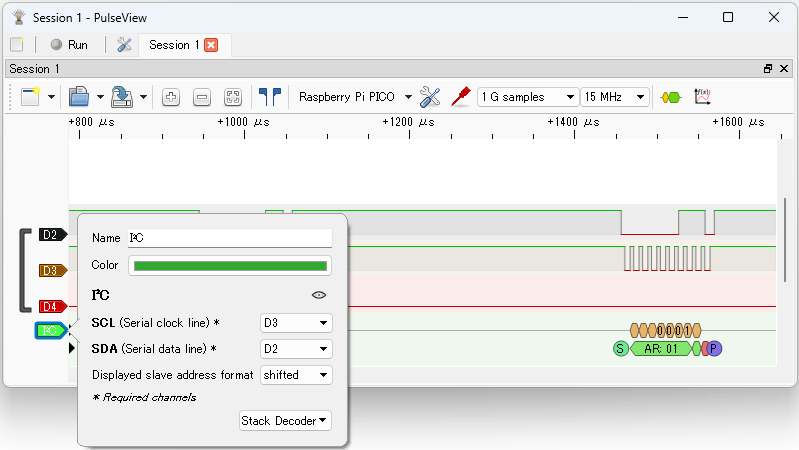Viewport: 799px width, 450px height.
Task: Close the Session 1 tab with red X
Action: 211,45
